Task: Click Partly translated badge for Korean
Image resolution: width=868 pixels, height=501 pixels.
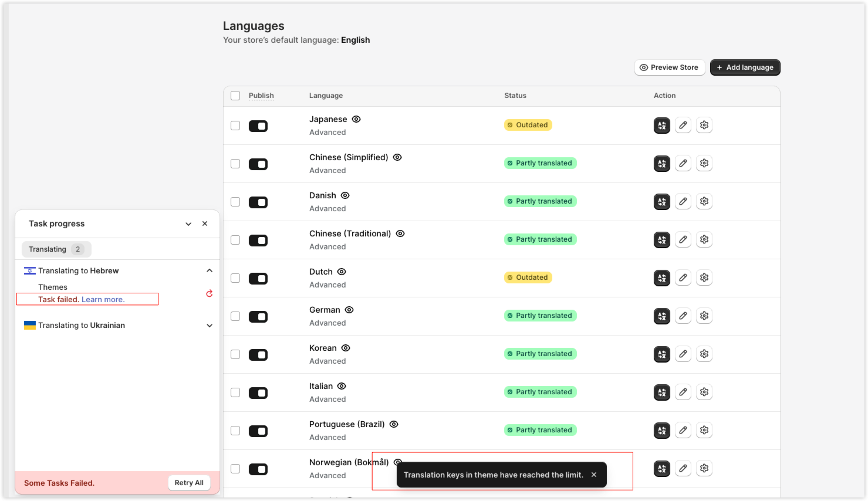Action: (541, 354)
